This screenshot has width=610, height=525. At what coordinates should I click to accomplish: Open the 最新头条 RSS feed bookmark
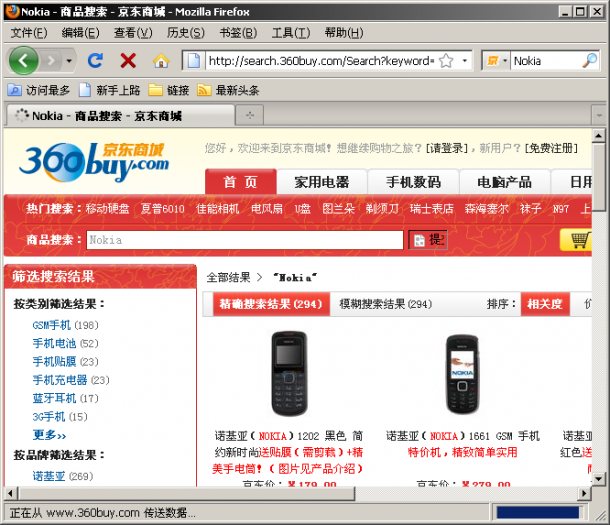(x=228, y=90)
